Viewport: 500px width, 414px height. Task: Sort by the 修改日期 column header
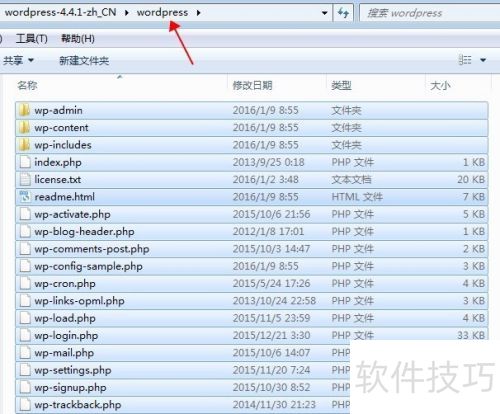coord(252,85)
